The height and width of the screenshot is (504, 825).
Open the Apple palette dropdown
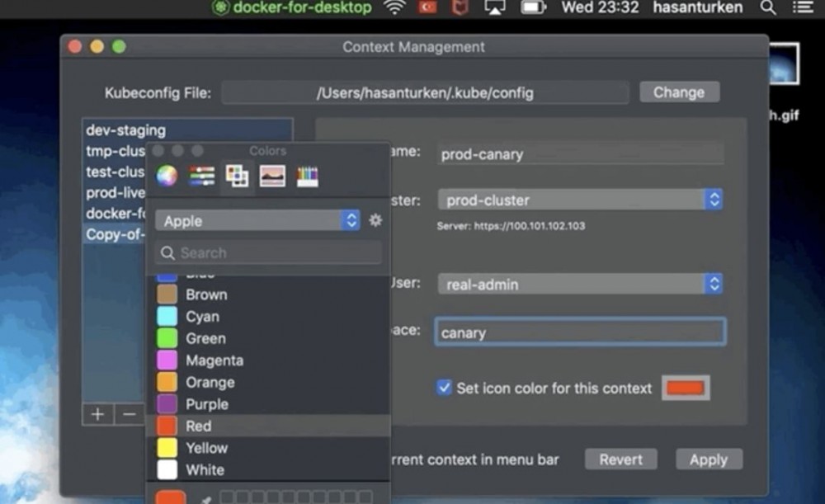tap(257, 220)
